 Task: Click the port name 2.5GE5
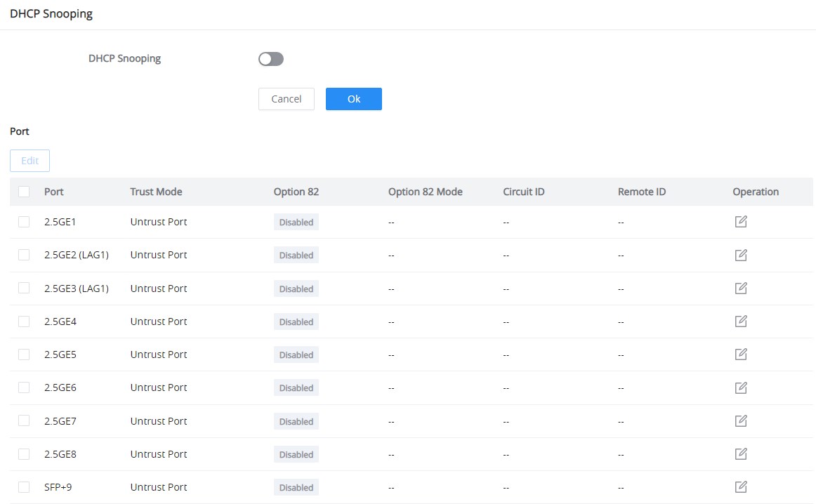pyautogui.click(x=60, y=354)
